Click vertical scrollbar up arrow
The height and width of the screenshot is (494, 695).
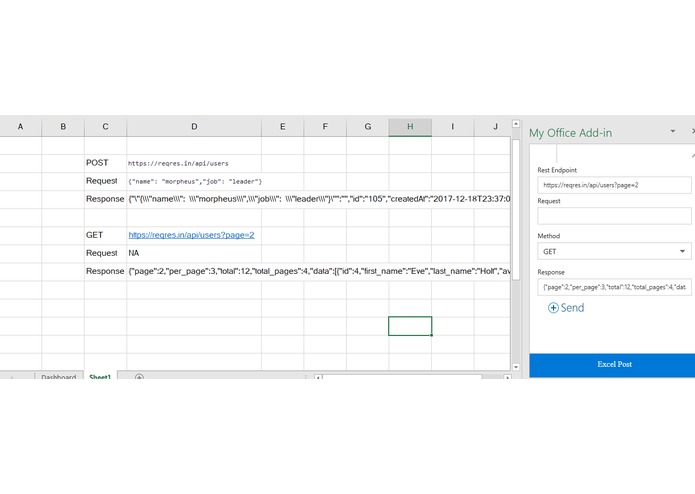tap(516, 124)
